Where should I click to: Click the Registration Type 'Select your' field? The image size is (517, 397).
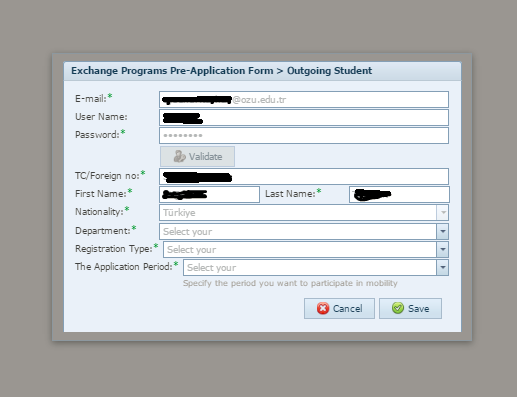(300, 249)
